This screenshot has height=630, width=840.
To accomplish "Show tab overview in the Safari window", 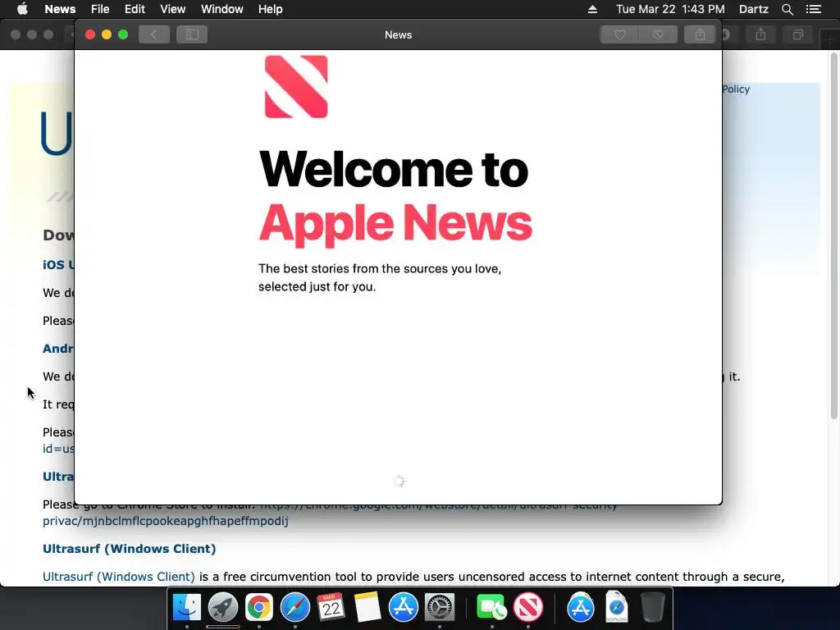I will click(798, 34).
